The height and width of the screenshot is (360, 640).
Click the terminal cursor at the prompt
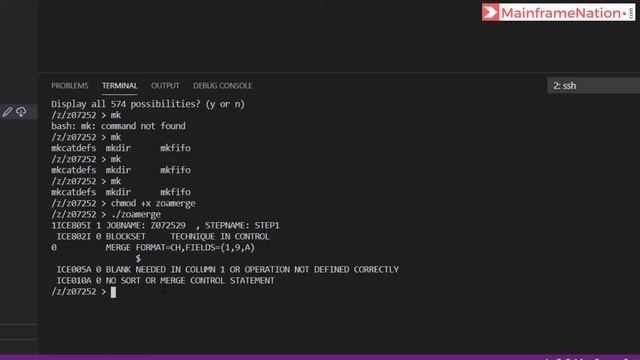coord(113,292)
